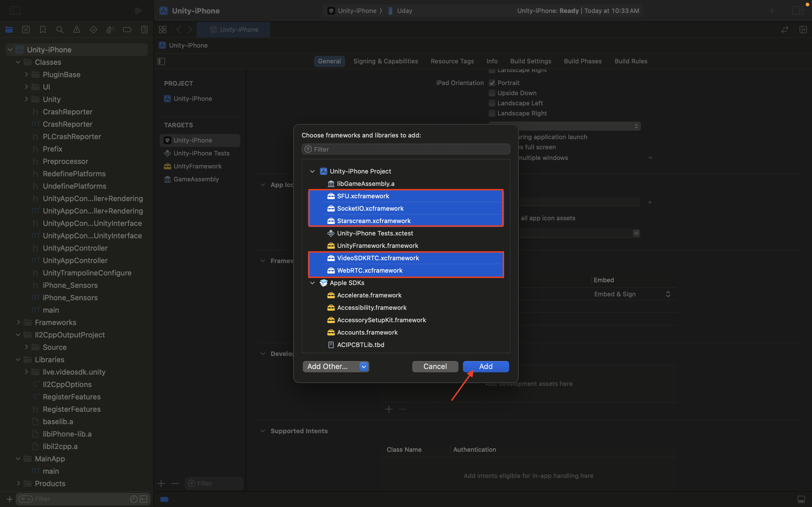812x507 pixels.
Task: Click the frameworks Filter search field
Action: 406,149
